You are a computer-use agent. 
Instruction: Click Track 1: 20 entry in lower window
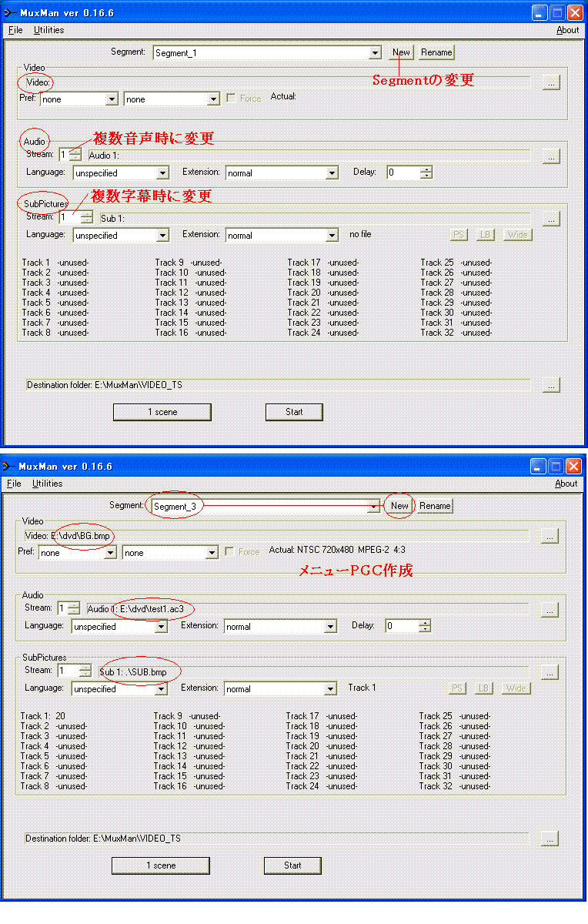(x=43, y=716)
